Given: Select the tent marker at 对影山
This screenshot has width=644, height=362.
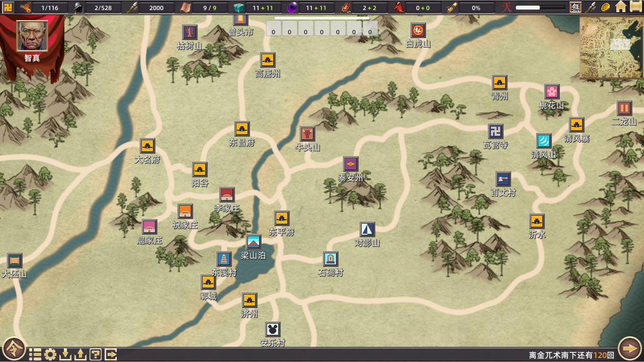Looking at the screenshot, I should click(367, 230).
